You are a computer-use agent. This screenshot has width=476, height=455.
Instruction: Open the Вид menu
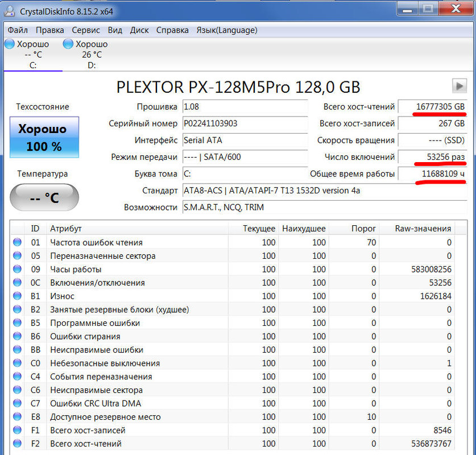(115, 30)
